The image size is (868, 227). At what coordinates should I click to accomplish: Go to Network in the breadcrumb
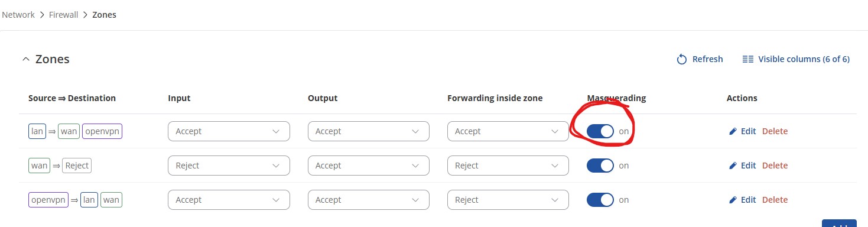coord(18,15)
